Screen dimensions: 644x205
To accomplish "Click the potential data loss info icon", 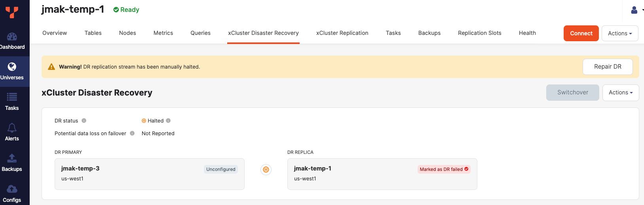I will point(132,133).
